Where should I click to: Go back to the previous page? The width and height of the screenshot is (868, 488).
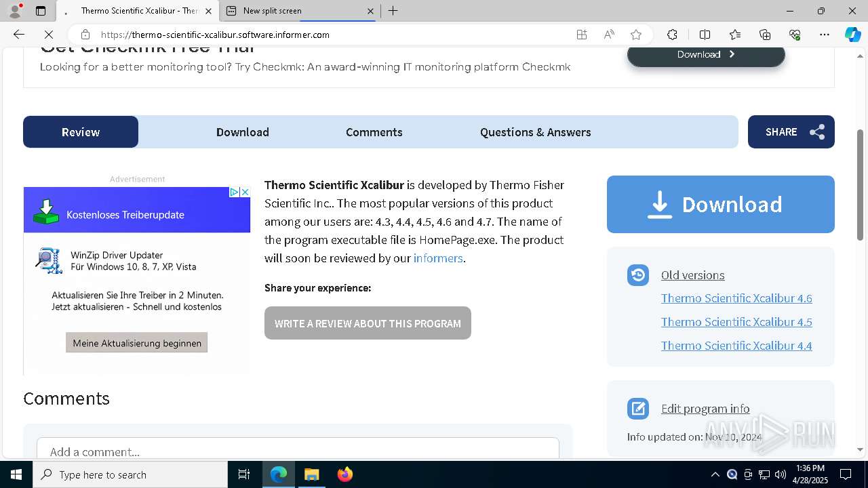pos(19,35)
